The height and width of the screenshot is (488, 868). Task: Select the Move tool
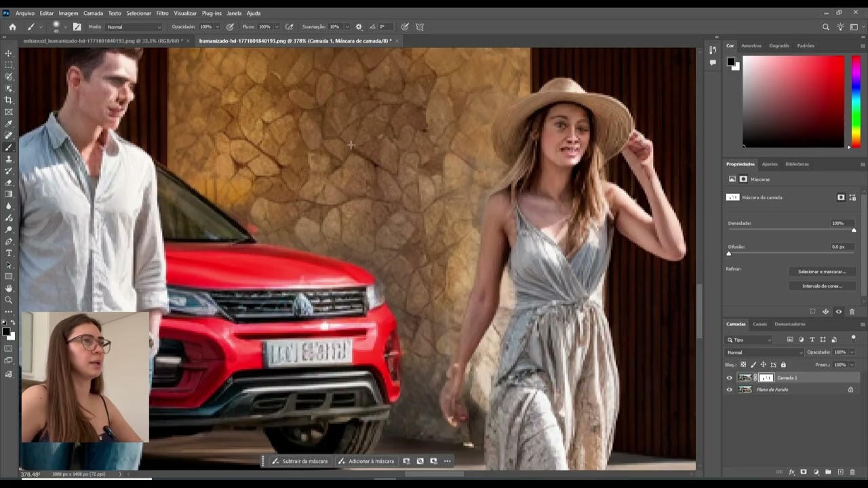point(9,53)
